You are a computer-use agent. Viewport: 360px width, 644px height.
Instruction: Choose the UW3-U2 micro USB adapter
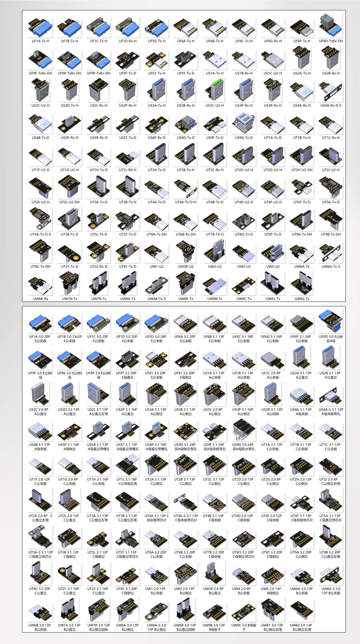tap(215, 252)
